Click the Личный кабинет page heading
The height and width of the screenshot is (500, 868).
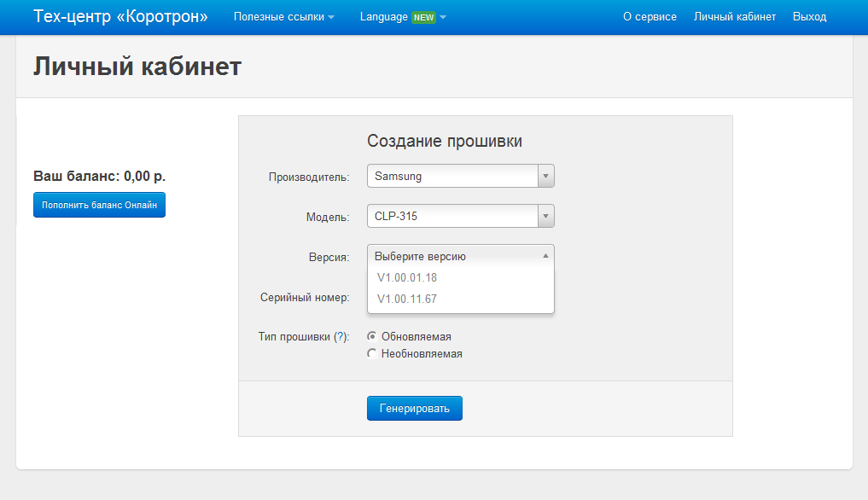(137, 67)
